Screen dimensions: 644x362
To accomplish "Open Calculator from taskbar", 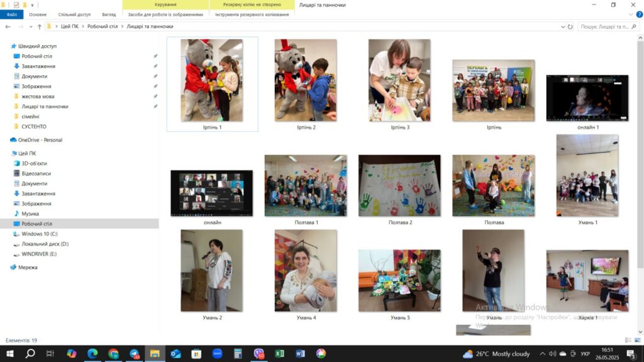I will pyautogui.click(x=238, y=354).
